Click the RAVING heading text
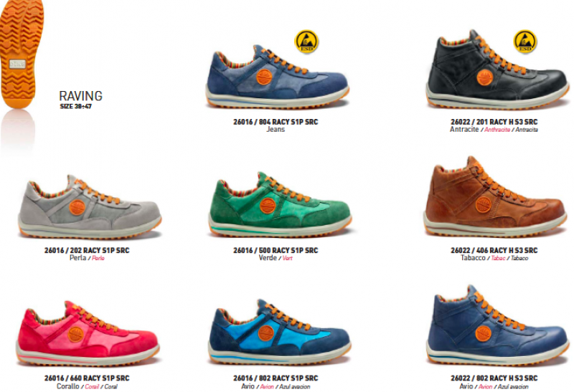 click(80, 96)
